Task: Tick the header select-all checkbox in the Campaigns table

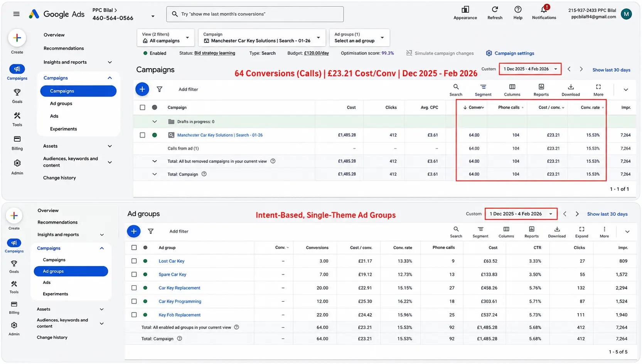Action: (142, 107)
